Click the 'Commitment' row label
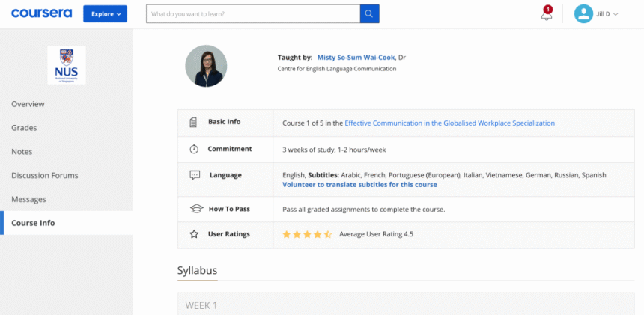 [230, 149]
